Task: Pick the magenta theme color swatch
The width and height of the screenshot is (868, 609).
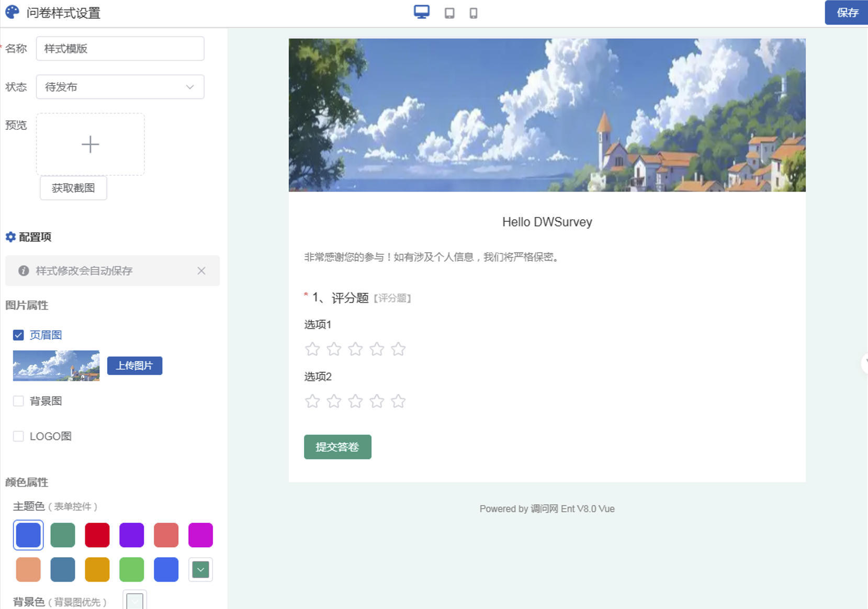Action: [200, 535]
